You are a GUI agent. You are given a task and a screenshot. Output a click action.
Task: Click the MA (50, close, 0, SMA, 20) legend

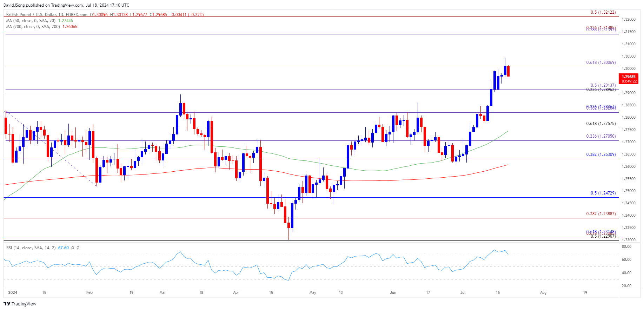point(31,21)
